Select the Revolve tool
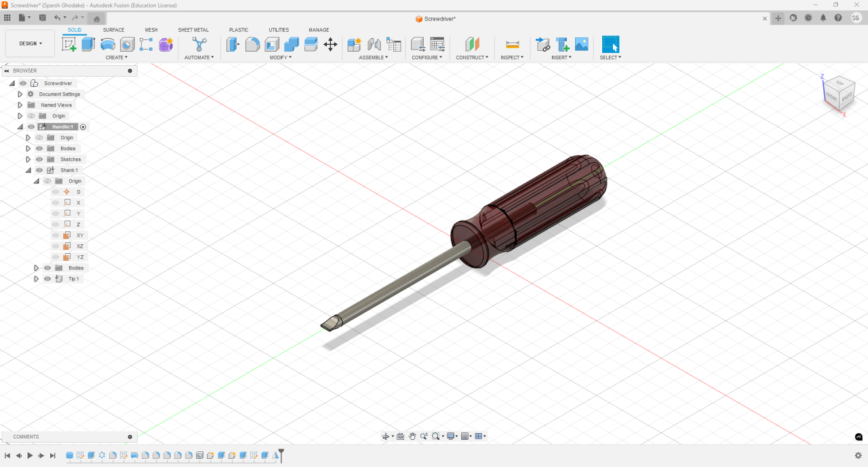The height and width of the screenshot is (467, 868). 108,44
